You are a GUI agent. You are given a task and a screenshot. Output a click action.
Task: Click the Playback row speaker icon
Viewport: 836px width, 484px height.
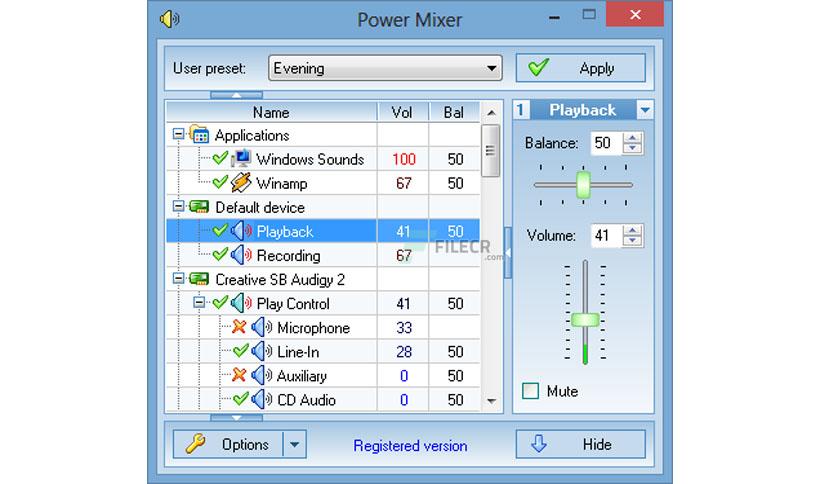pos(241,231)
